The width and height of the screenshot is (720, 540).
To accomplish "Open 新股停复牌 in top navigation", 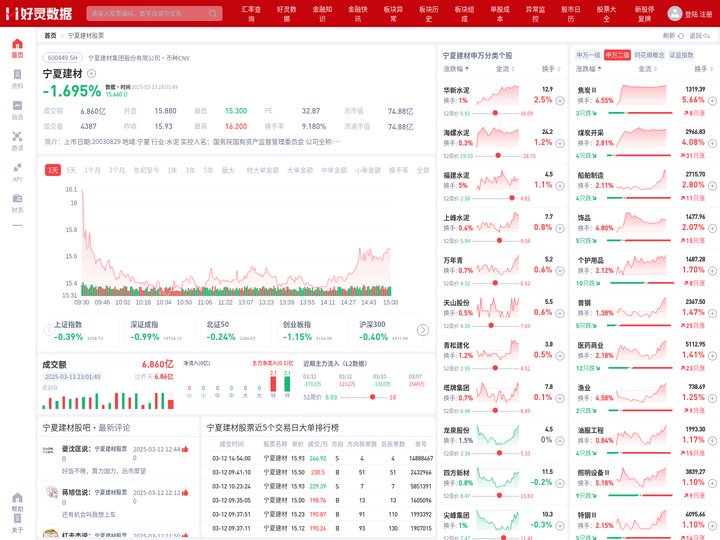I will tap(644, 14).
